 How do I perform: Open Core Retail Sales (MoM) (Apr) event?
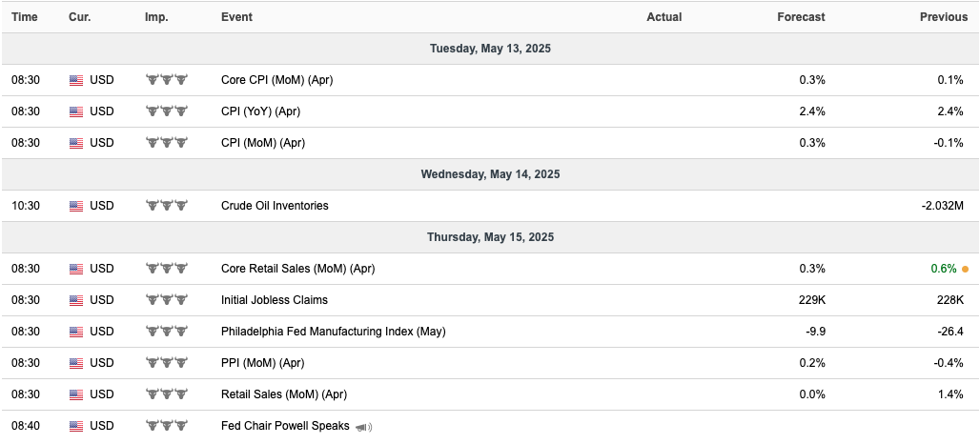pyautogui.click(x=297, y=269)
